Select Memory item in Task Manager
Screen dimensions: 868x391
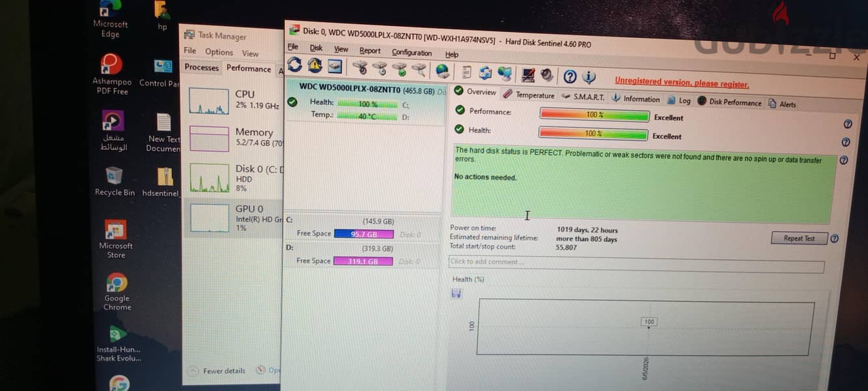233,138
